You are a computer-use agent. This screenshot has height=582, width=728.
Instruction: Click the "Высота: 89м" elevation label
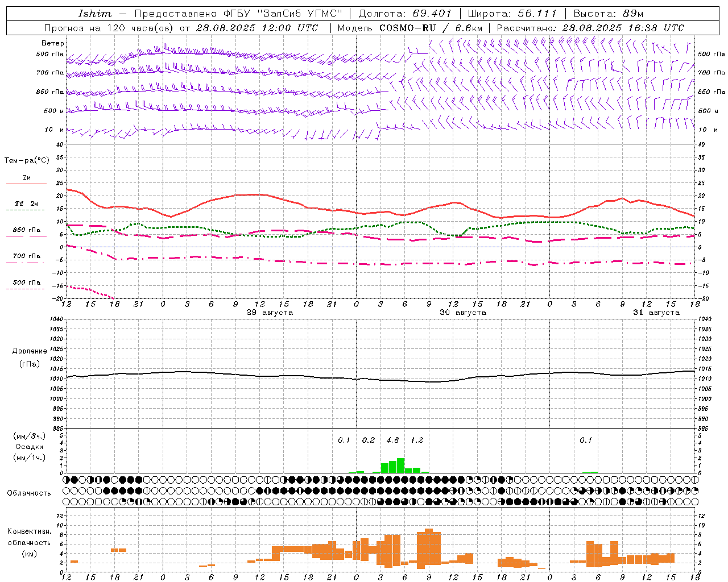click(609, 14)
